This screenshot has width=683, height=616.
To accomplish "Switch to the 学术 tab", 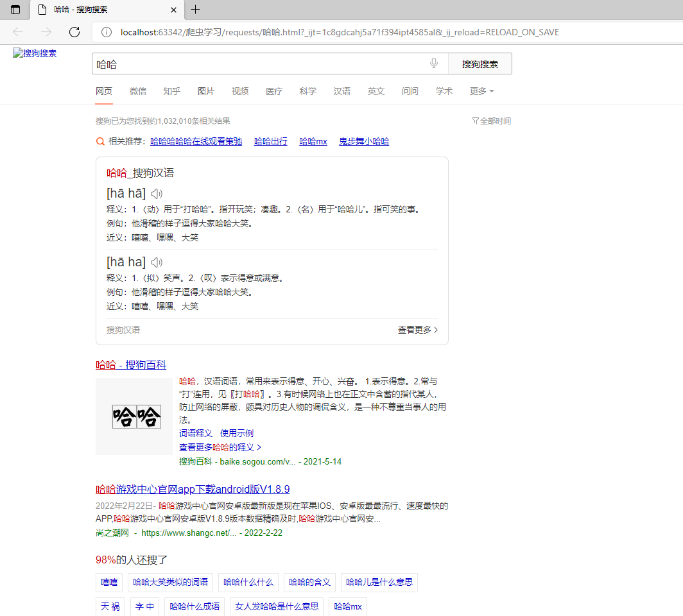I will coord(444,91).
